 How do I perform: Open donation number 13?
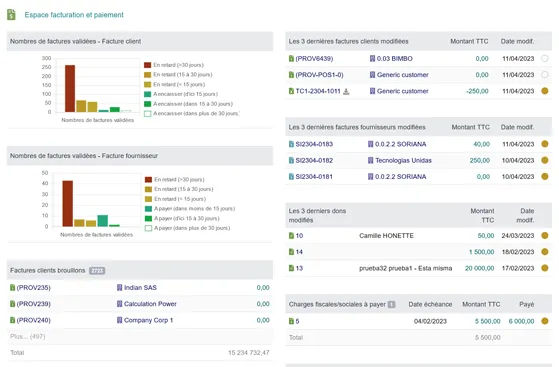(x=299, y=268)
